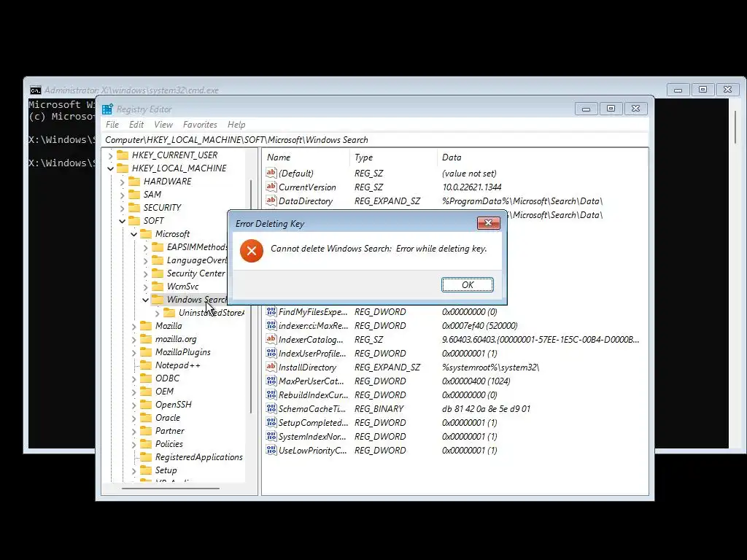Viewport: 747px width, 560px height.
Task: Expand the WcmSvc key
Action: coord(146,287)
